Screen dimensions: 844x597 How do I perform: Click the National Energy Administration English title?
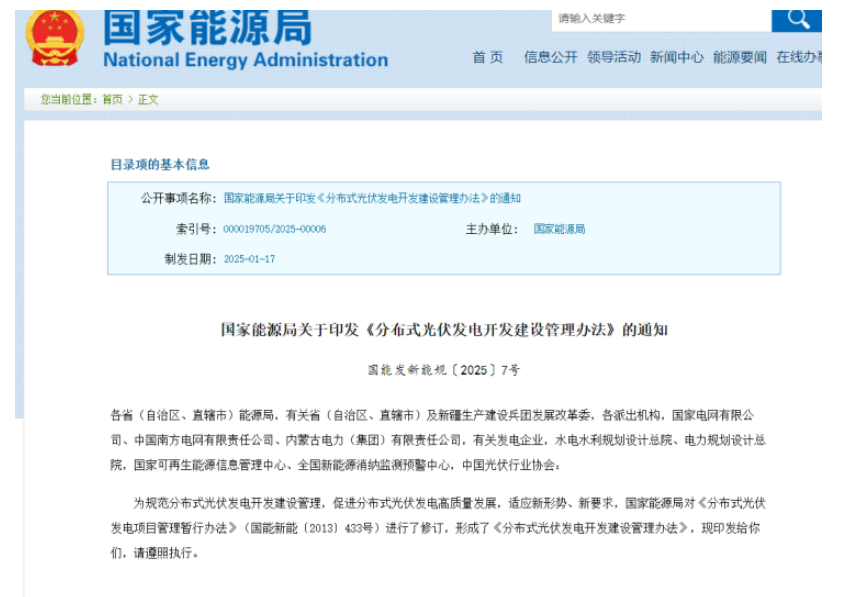pos(245,60)
